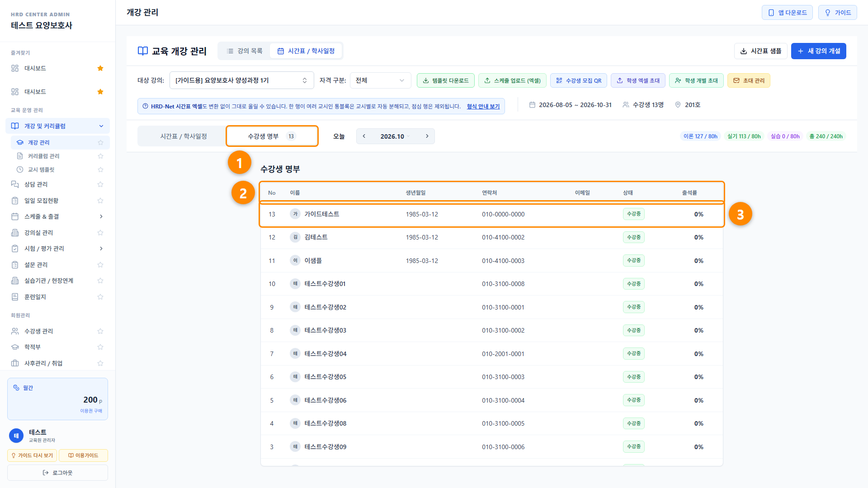Viewport: 868px width, 488px height.
Task: Click the 총 240 / 240h progress badge
Action: click(x=826, y=136)
